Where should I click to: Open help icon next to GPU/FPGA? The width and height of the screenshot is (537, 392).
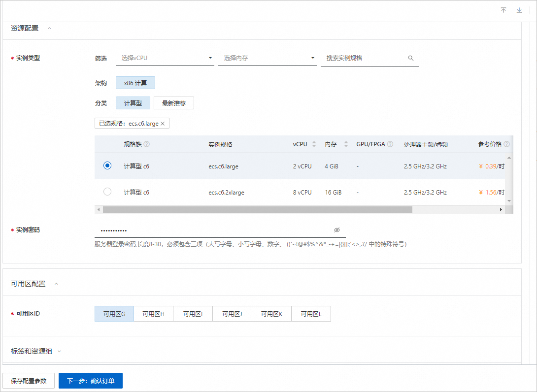390,144
